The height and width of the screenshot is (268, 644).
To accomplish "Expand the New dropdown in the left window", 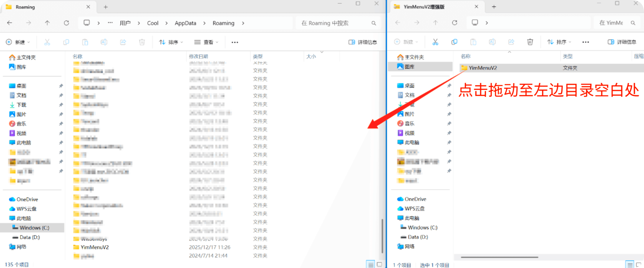I will (18, 42).
